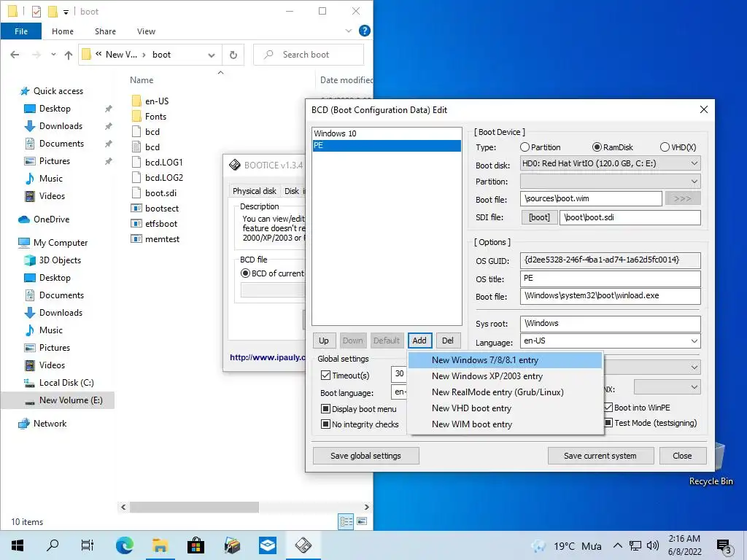Select Partition boot device type

[525, 147]
